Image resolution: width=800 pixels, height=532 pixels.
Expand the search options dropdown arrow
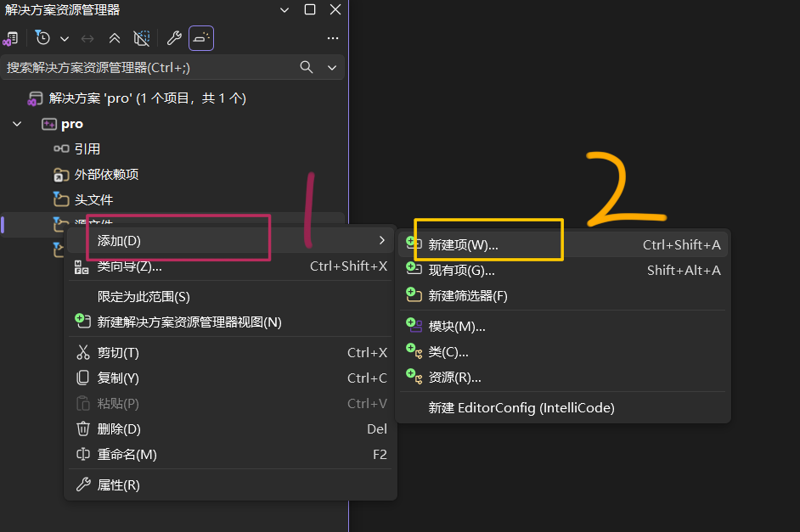click(332, 68)
